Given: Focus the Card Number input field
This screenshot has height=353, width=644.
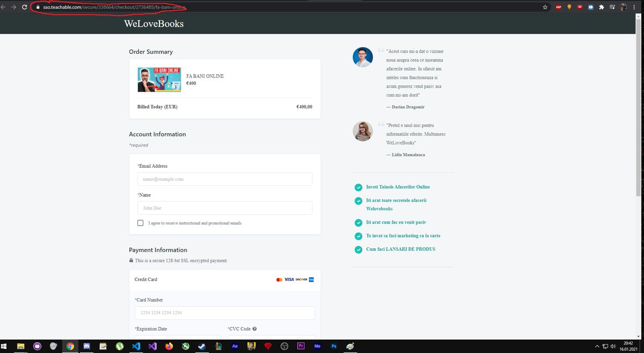Looking at the screenshot, I should (x=225, y=313).
